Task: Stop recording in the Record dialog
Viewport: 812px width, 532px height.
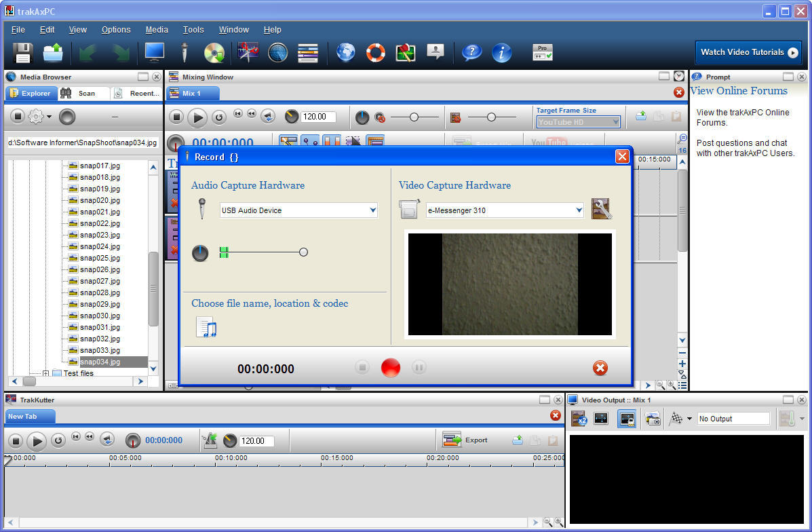Action: [362, 367]
